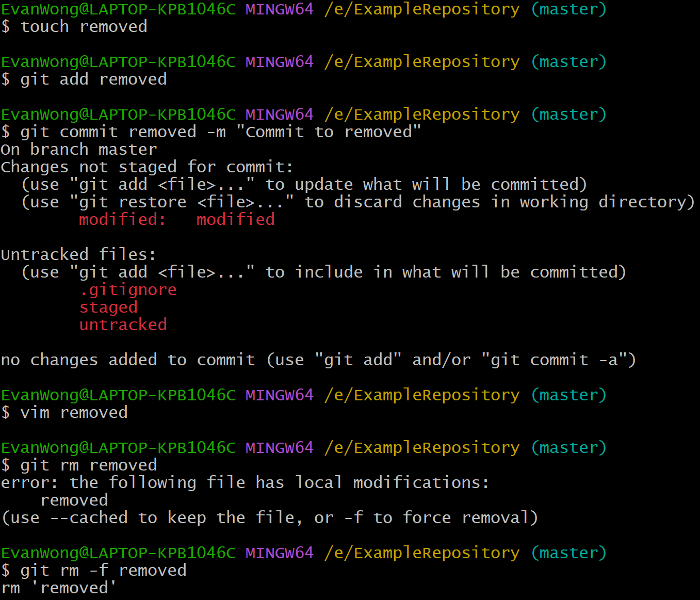Click the 'On branch master' output line
The height and width of the screenshot is (600, 700).
[79, 150]
